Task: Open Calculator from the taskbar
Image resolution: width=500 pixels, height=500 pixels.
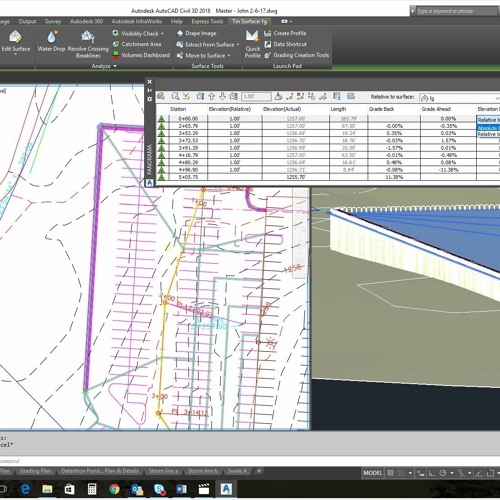Action: 92,489
